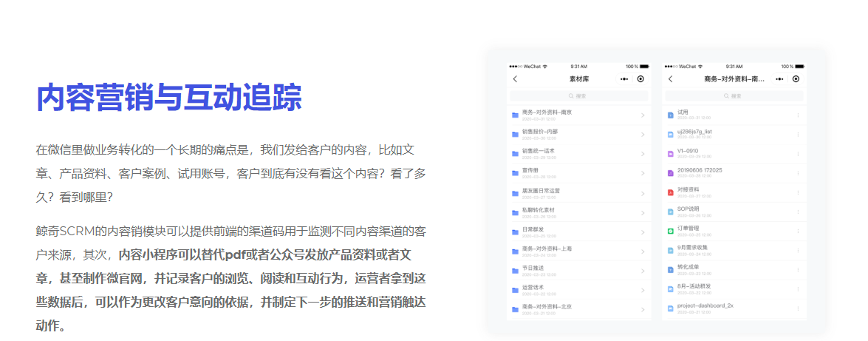
Task: Tap the circle close button on 商务-对外资料-南京 screen
Action: pyautogui.click(x=796, y=79)
